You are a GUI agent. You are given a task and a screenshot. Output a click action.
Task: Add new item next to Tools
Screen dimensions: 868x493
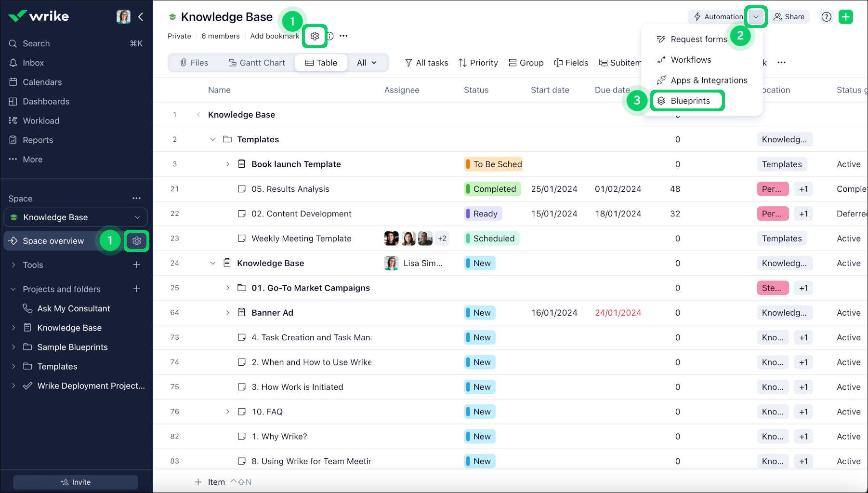[x=137, y=265]
